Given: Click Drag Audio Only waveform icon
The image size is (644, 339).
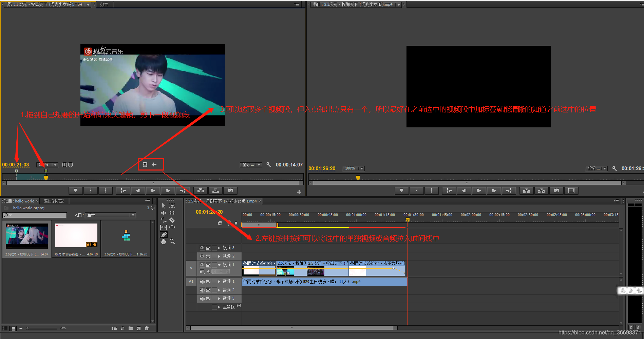Looking at the screenshot, I should [154, 164].
